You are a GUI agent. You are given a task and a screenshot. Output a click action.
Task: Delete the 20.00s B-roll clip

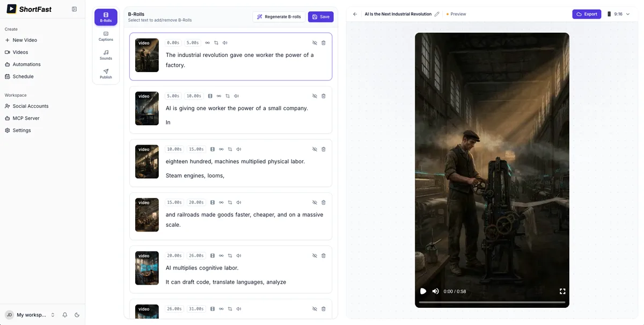tap(324, 256)
